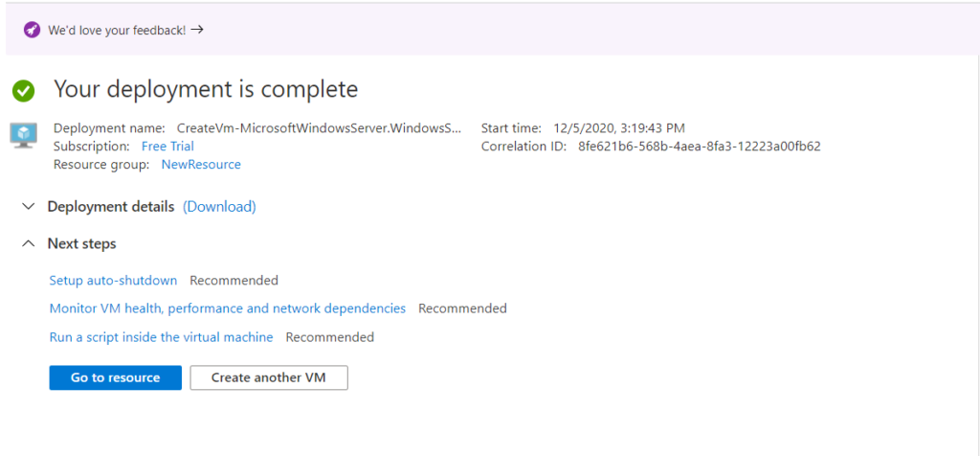Click Recommended label beside Run a script

pyautogui.click(x=330, y=337)
